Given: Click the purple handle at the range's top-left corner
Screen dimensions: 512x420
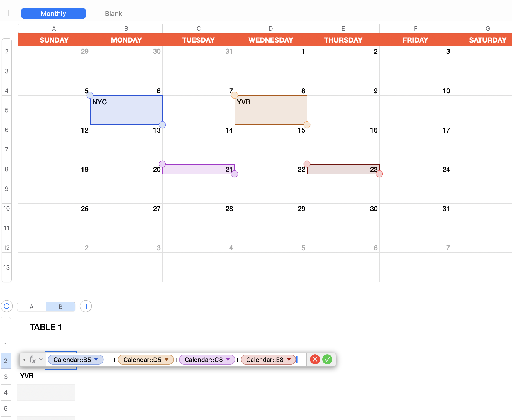Looking at the screenshot, I should coord(162,164).
